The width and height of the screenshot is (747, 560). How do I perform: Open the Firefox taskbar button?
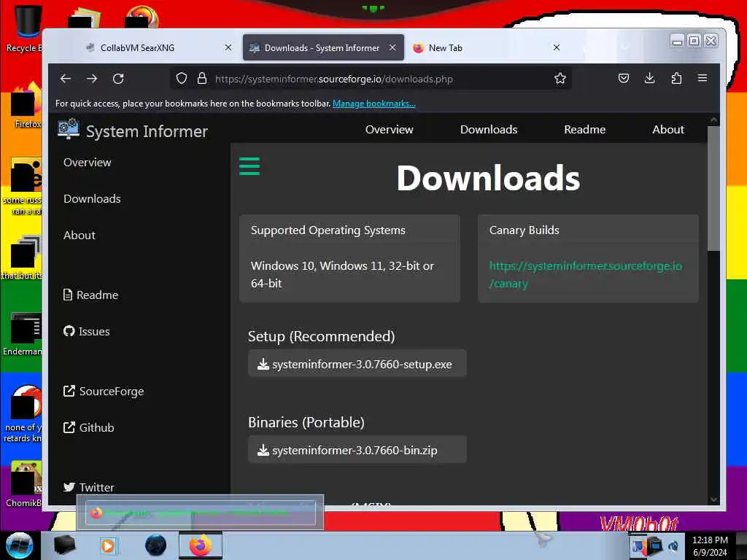[200, 545]
